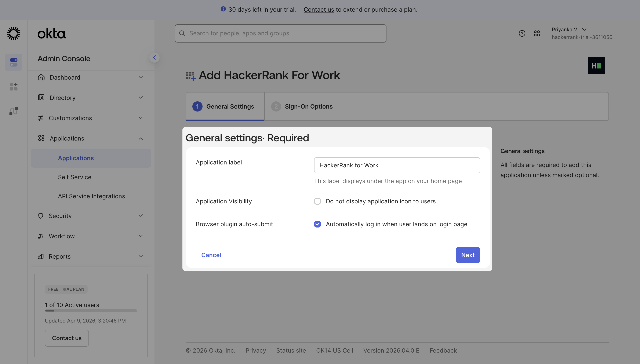640x364 pixels.
Task: Click the active users progress bar
Action: click(x=91, y=310)
